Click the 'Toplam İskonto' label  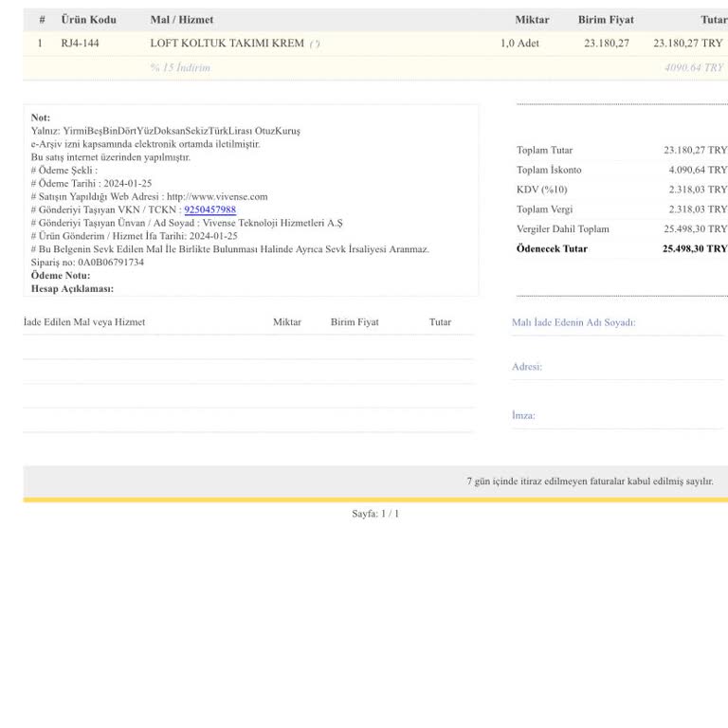tap(549, 170)
